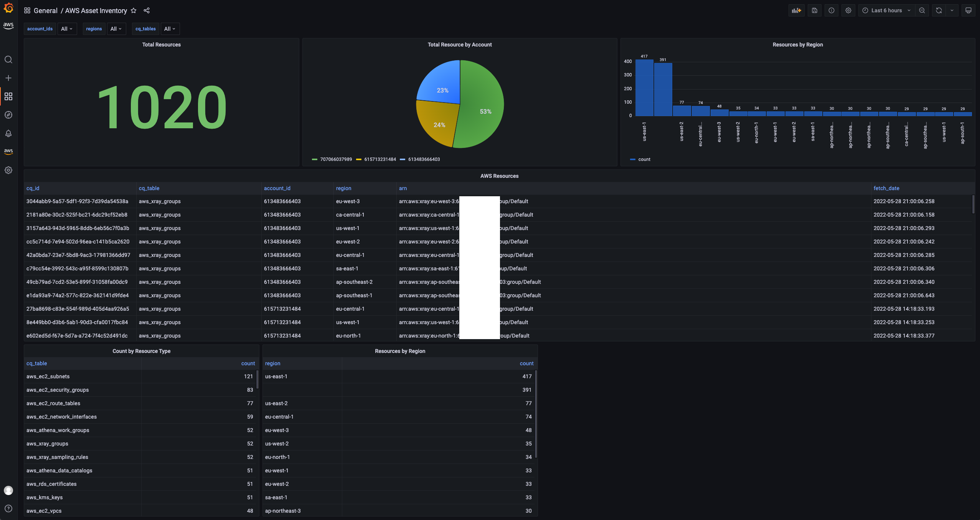This screenshot has height=520, width=980.
Task: Click the save dashboard icon
Action: (x=815, y=10)
